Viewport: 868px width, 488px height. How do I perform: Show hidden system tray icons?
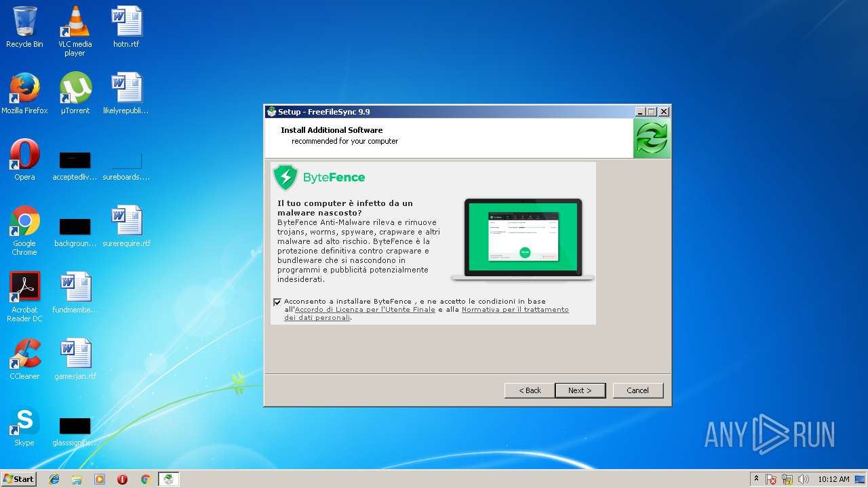[756, 479]
